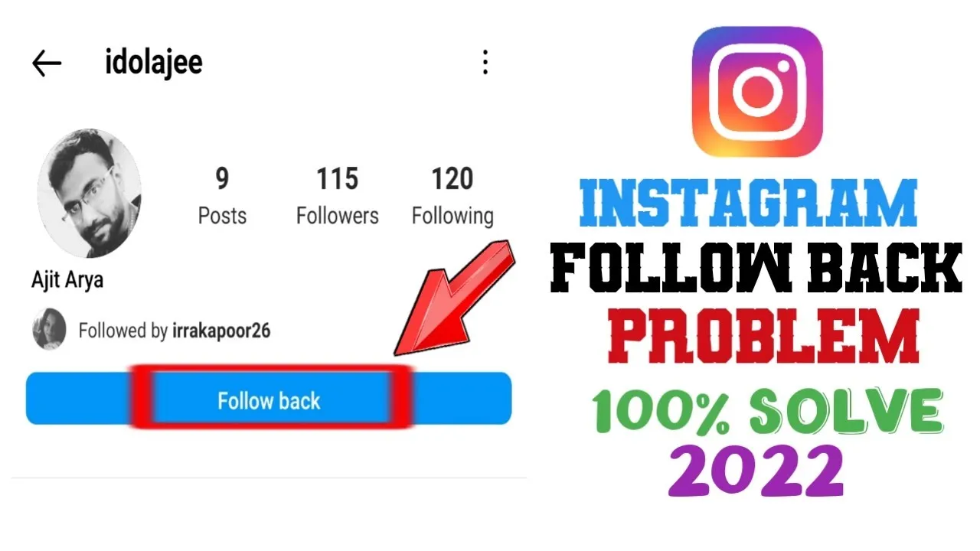Open the 115 Followers list
The height and width of the screenshot is (551, 980).
tap(338, 197)
